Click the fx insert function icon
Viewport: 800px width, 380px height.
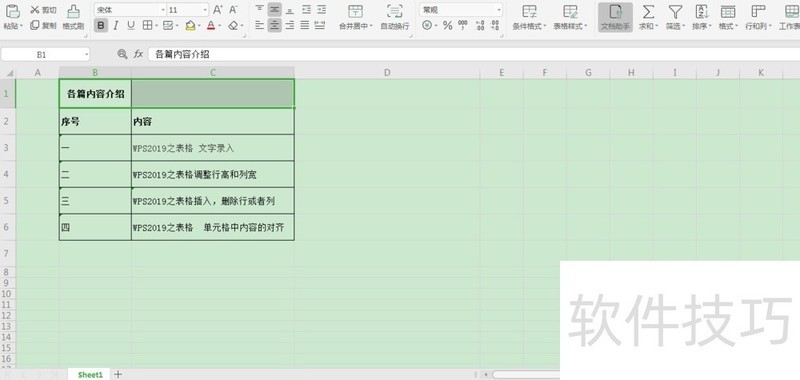[138, 54]
